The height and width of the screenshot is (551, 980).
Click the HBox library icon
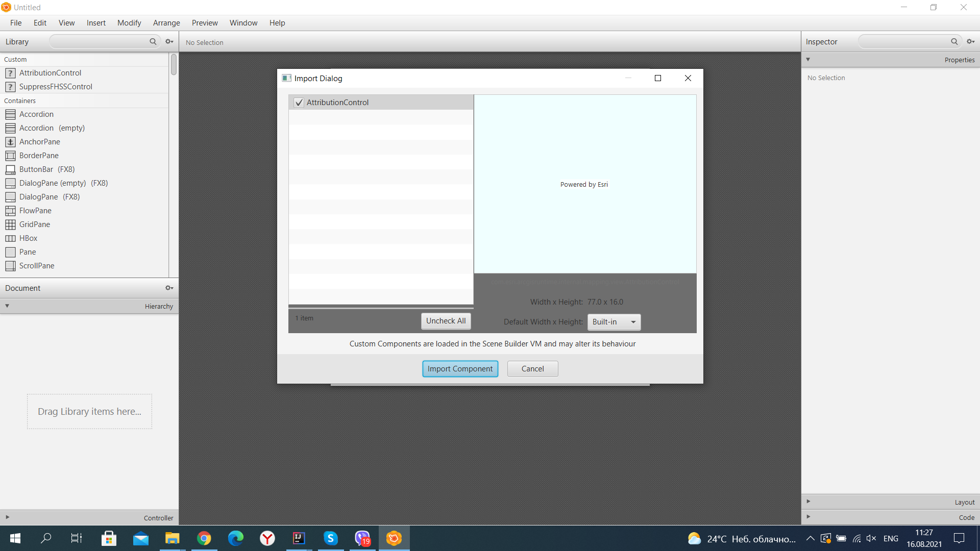coord(10,238)
